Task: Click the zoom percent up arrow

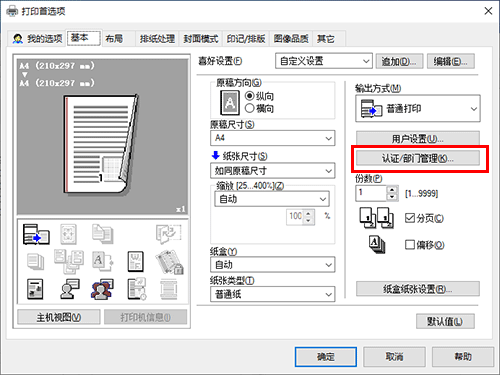Action: coord(309,213)
